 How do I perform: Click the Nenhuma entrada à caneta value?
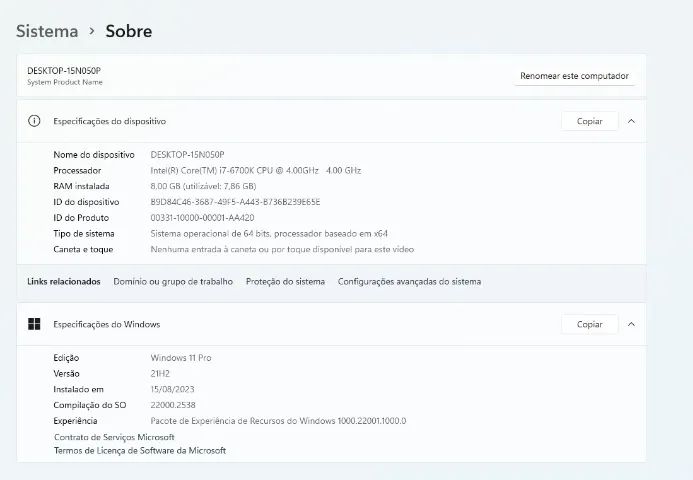(x=282, y=249)
